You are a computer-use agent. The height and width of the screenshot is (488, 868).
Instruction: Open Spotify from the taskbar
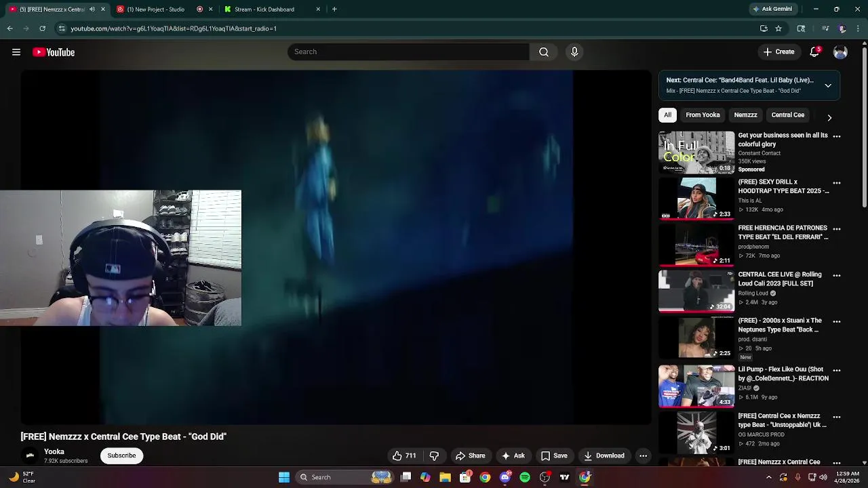525,477
